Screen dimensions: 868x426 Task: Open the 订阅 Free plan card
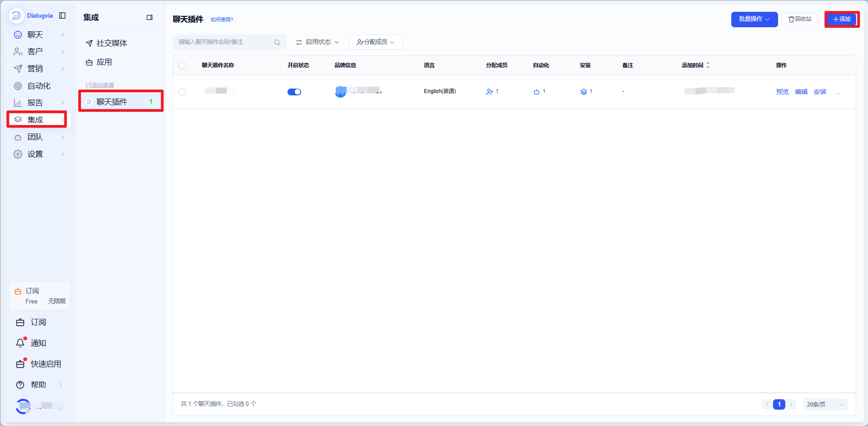tap(40, 296)
